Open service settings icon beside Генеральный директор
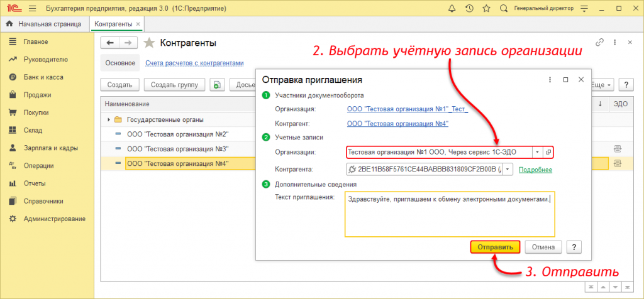The width and height of the screenshot is (644, 299). [x=584, y=9]
